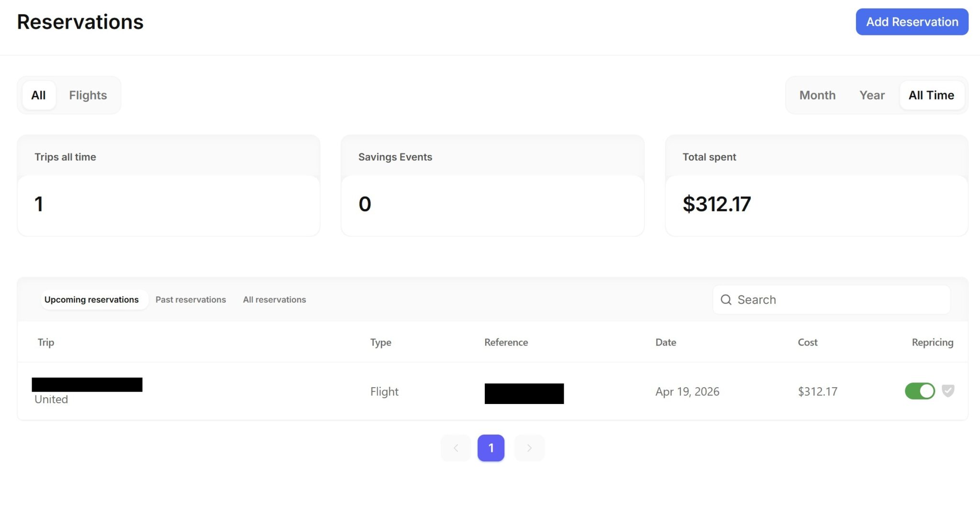The width and height of the screenshot is (980, 505).
Task: Click the Date column header
Action: click(666, 342)
